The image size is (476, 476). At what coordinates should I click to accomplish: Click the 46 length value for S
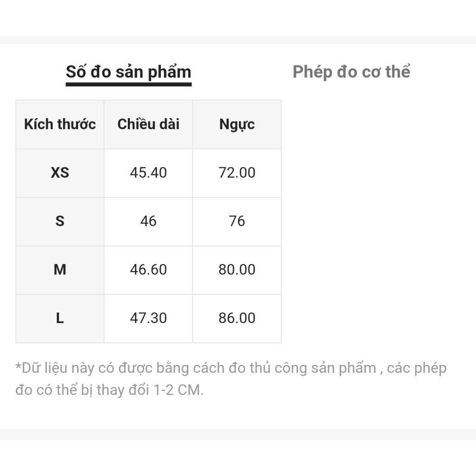pyautogui.click(x=148, y=221)
